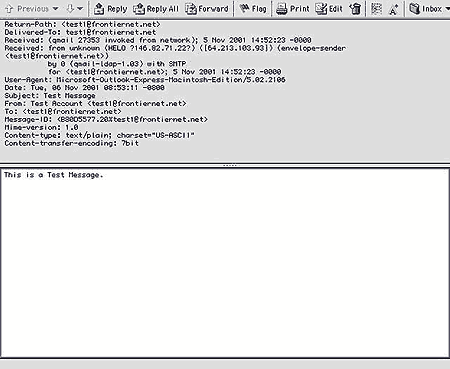Click the Reply All button
This screenshot has height=369, width=450.
(x=156, y=9)
